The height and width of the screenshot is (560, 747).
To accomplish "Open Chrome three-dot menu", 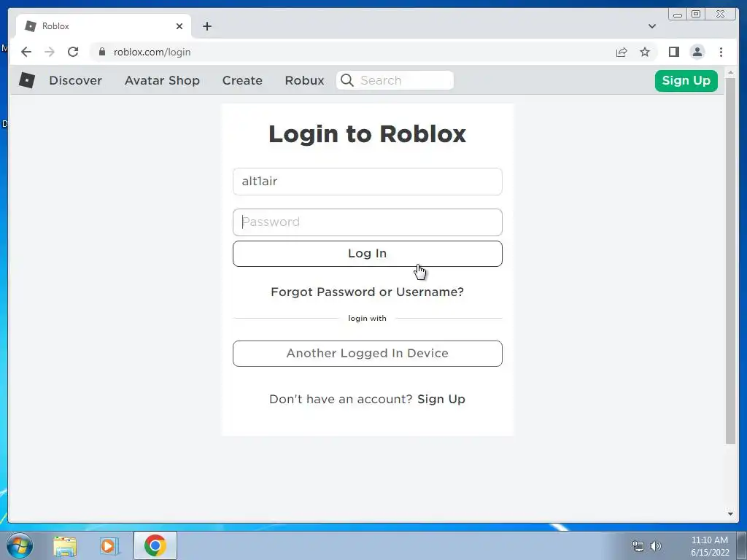I will click(721, 52).
